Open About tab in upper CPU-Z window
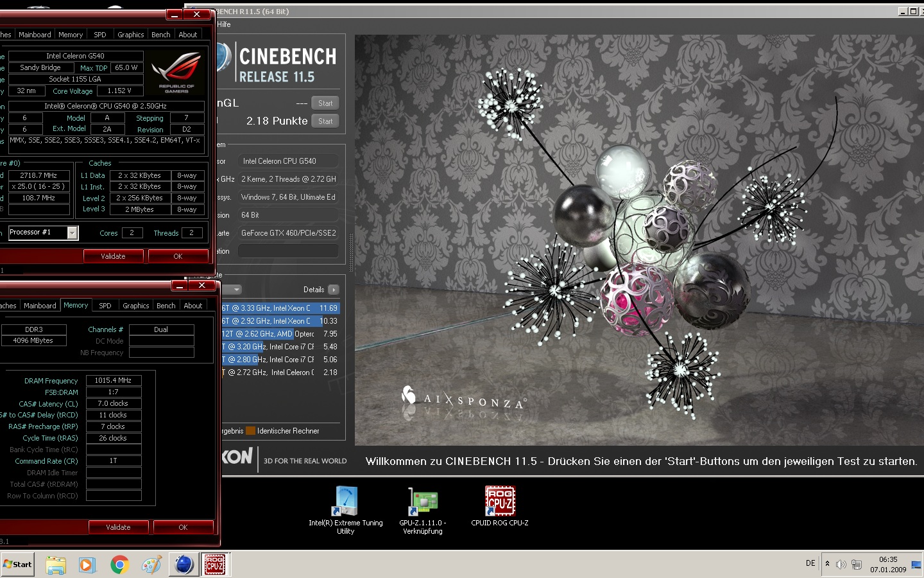924x578 pixels. [188, 35]
